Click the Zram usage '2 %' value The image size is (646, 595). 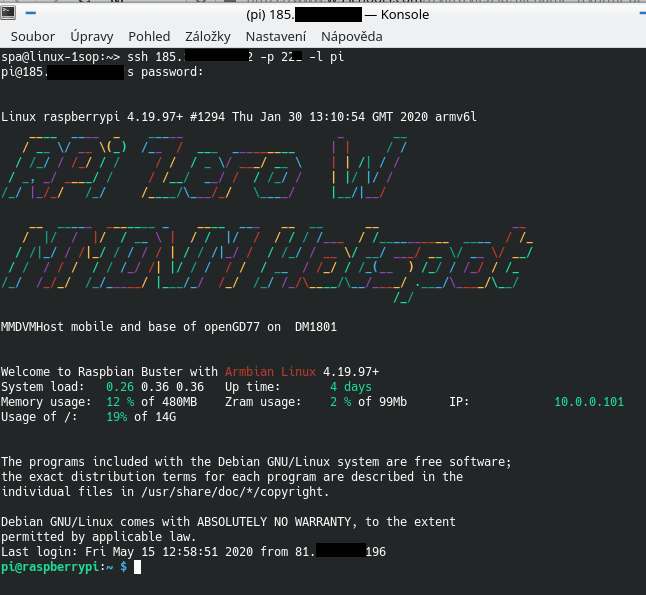(340, 402)
